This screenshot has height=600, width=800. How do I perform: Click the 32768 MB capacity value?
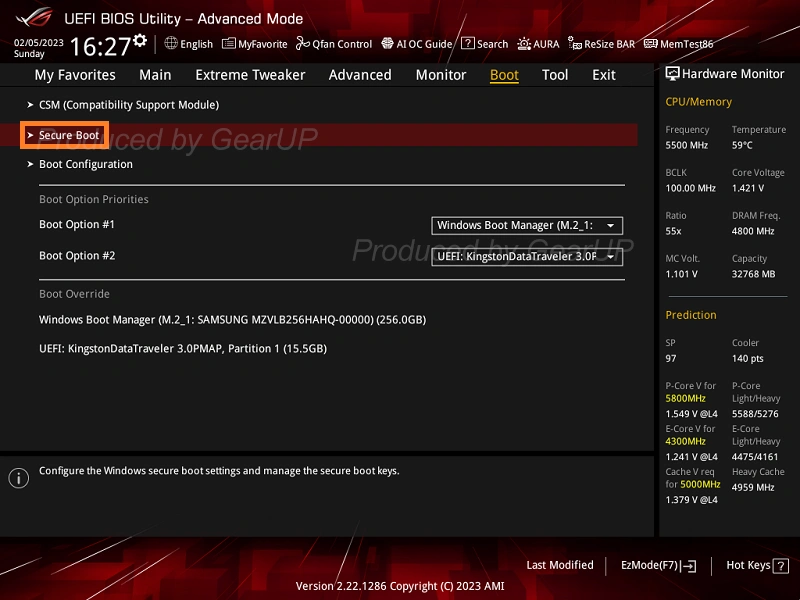(754, 274)
